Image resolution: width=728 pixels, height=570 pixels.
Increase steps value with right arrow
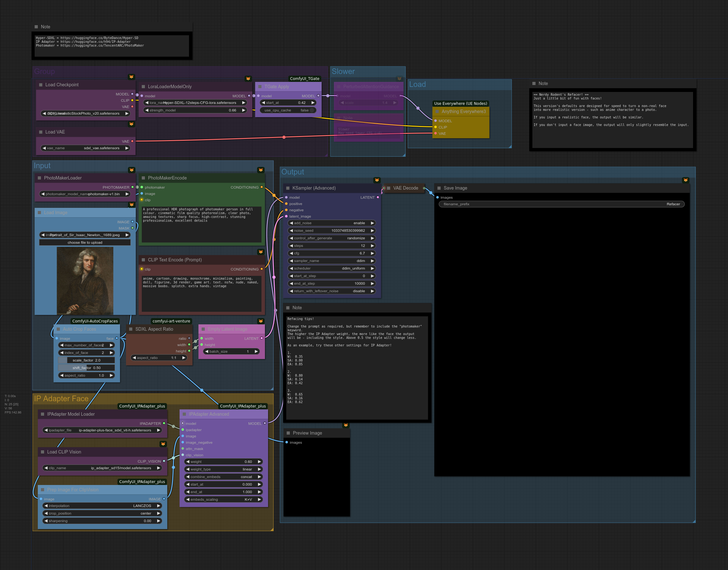(x=372, y=246)
